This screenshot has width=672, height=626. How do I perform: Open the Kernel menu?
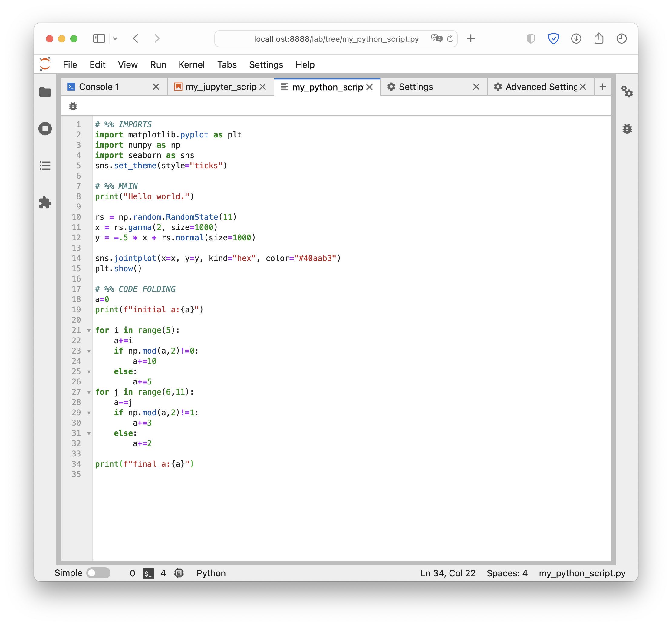[192, 64]
